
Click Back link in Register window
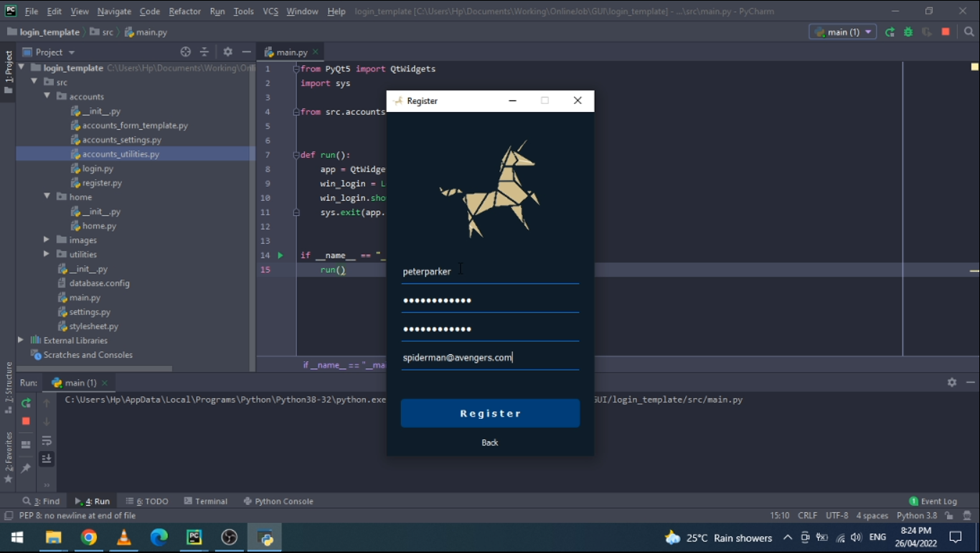click(490, 443)
